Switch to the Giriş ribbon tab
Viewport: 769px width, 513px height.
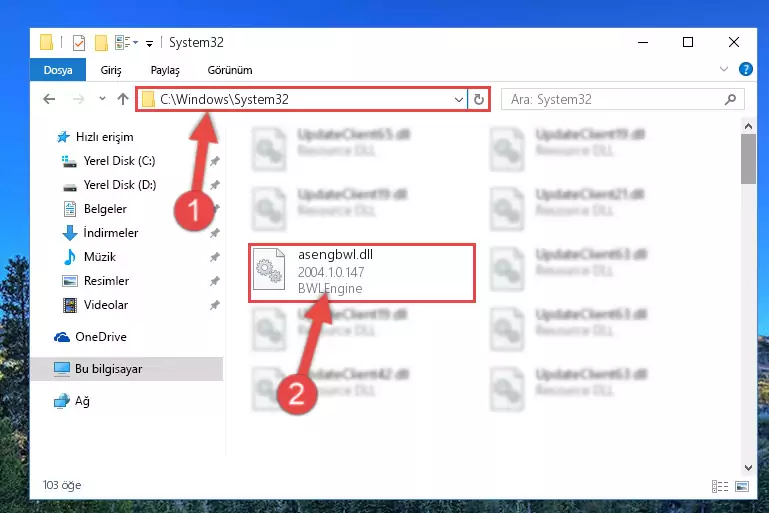(x=111, y=70)
